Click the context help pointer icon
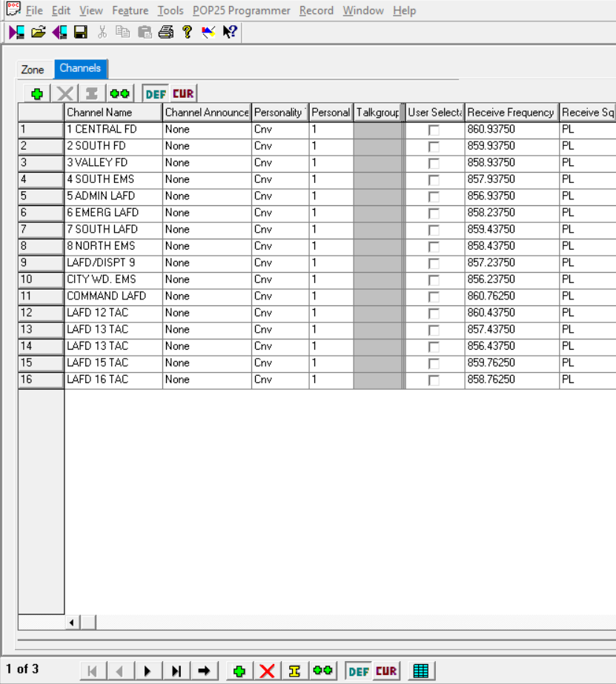Viewport: 616px width, 684px height. 230,33
